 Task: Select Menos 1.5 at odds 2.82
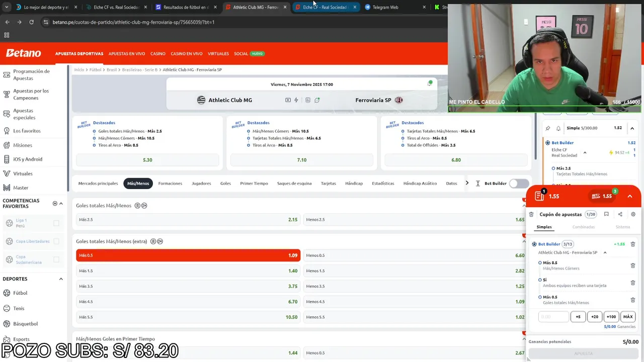tap(415, 271)
